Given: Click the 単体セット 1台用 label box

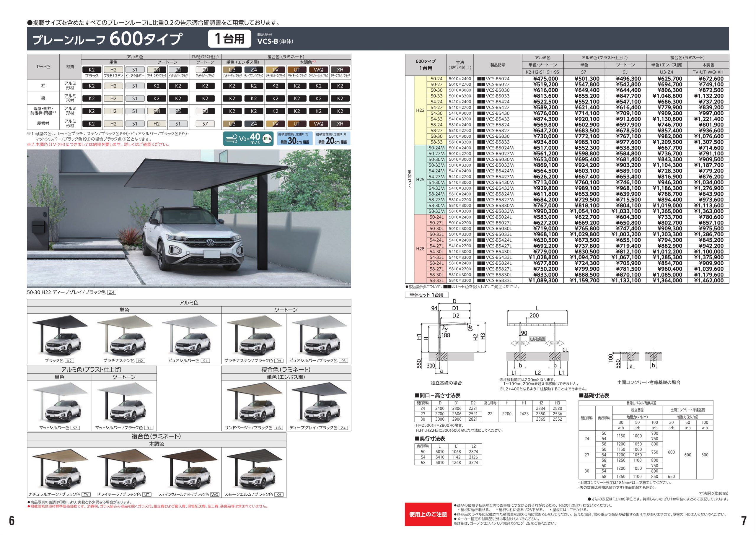Looking at the screenshot, I should tap(426, 295).
